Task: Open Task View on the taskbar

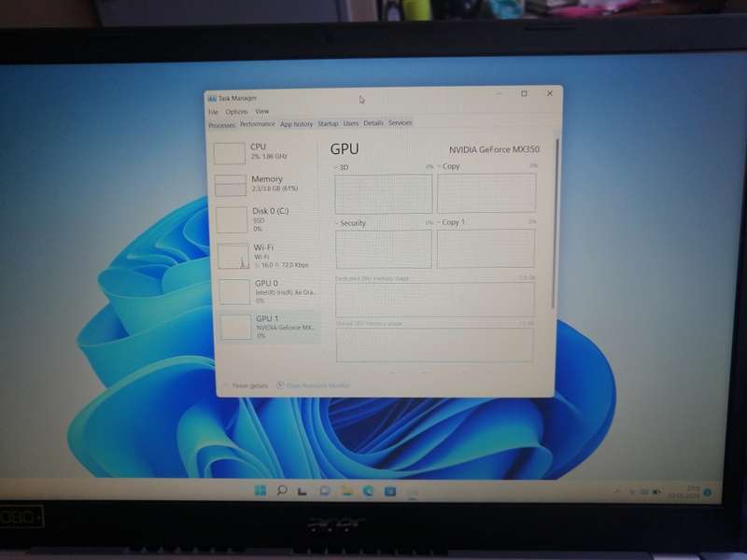Action: [302, 491]
